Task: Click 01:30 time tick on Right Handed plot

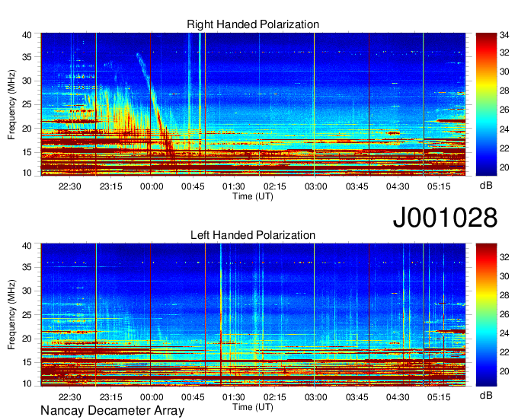Action: coord(234,186)
